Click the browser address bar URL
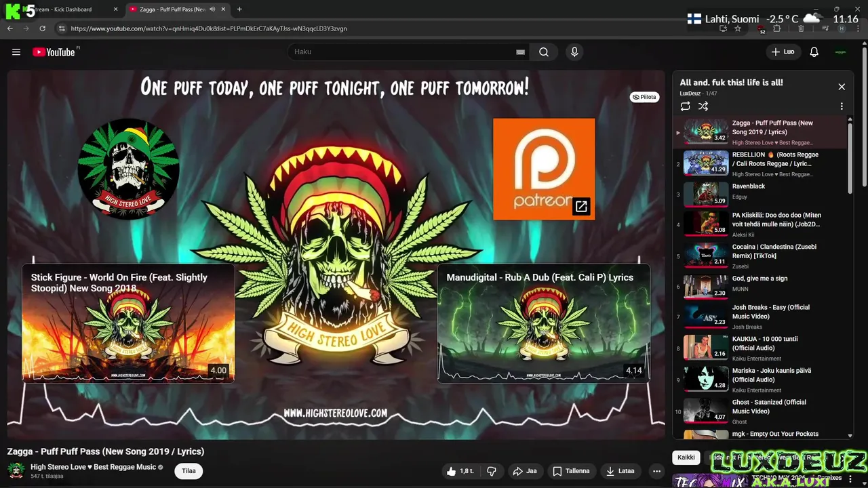The width and height of the screenshot is (868, 488). pyautogui.click(x=209, y=28)
